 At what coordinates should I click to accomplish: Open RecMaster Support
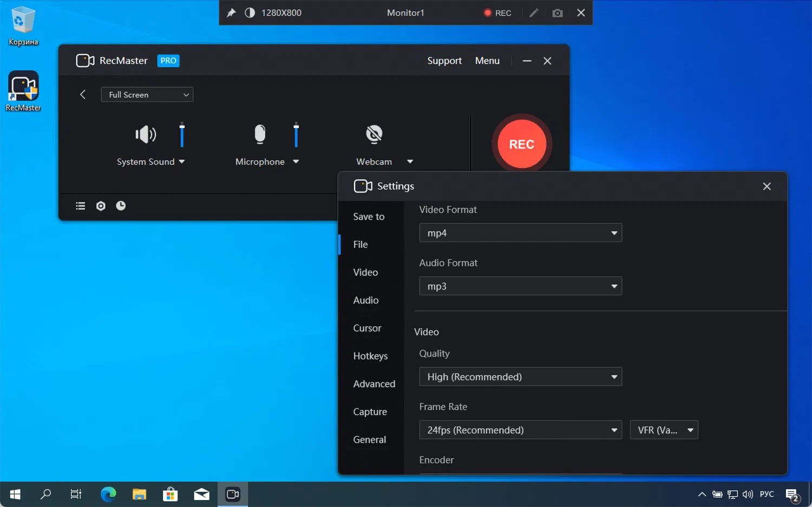[444, 61]
